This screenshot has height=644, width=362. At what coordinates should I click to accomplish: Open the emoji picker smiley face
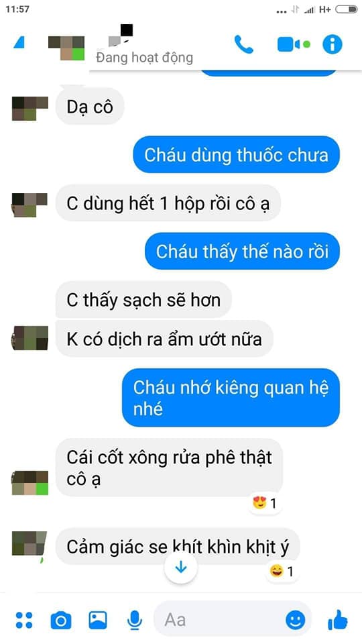pyautogui.click(x=296, y=620)
